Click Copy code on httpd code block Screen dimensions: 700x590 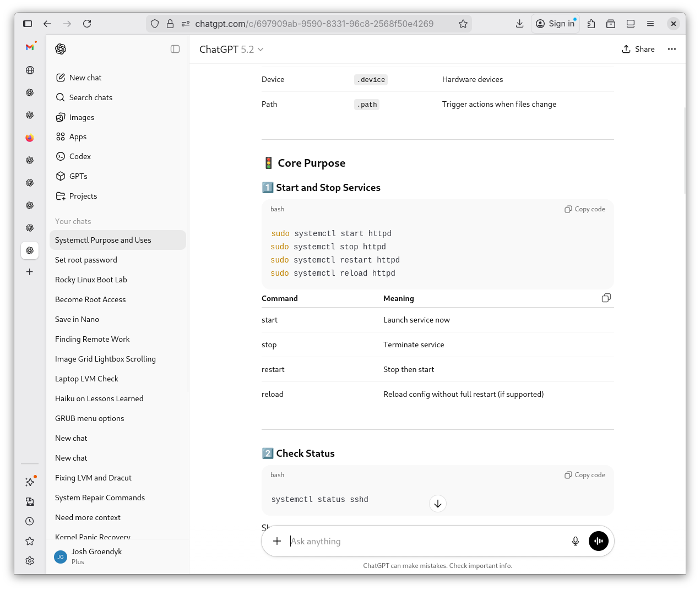pos(584,209)
